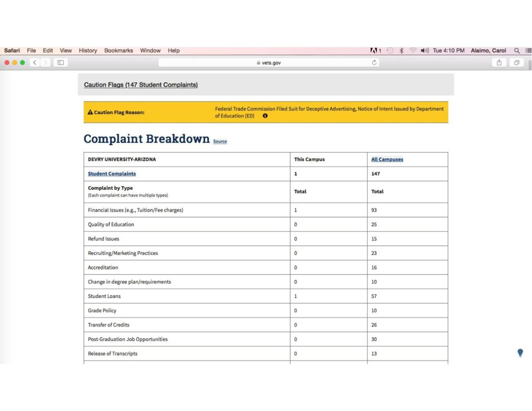Reload the vets.gov page
The height and width of the screenshot is (411, 532).
(x=375, y=63)
